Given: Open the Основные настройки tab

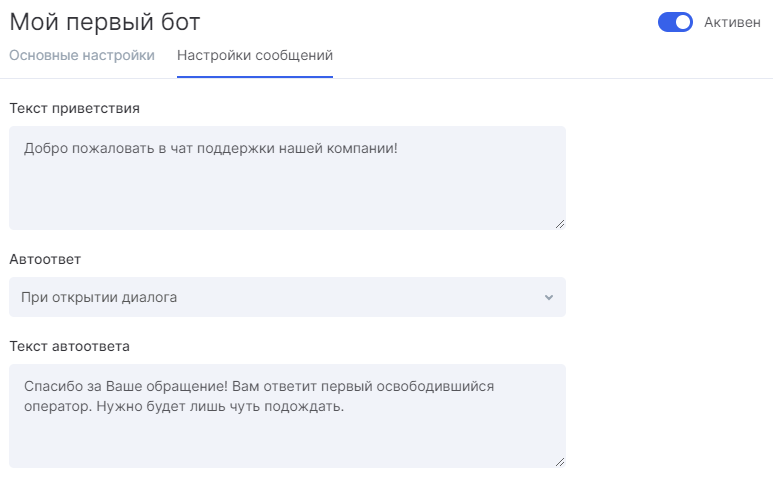Looking at the screenshot, I should pos(82,55).
